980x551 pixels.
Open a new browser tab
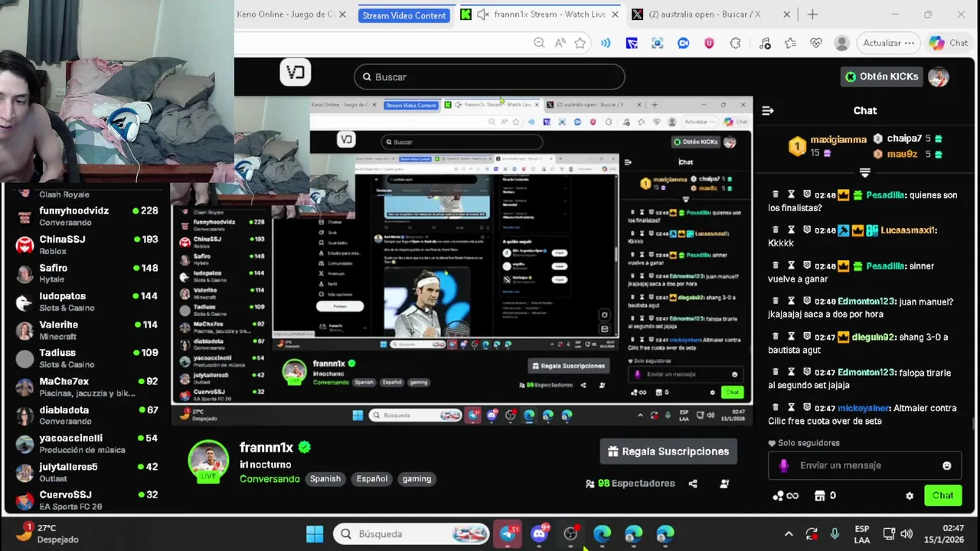[x=812, y=15]
